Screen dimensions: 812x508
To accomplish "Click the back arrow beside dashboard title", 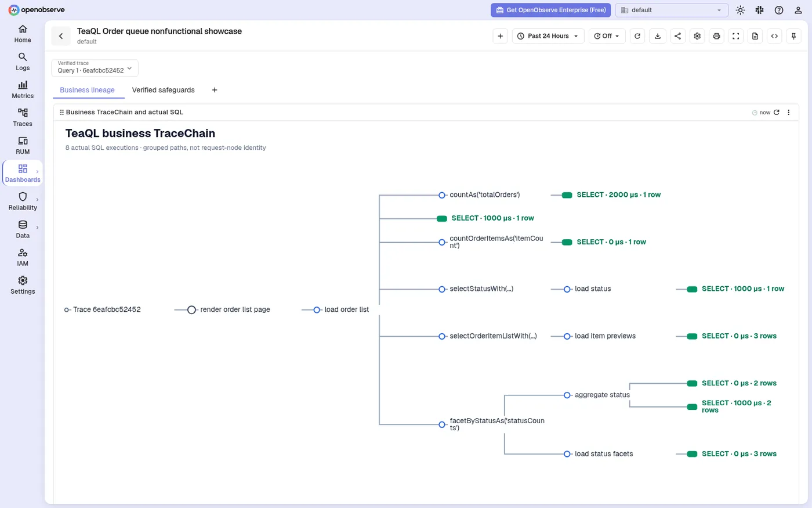I will 61,36.
